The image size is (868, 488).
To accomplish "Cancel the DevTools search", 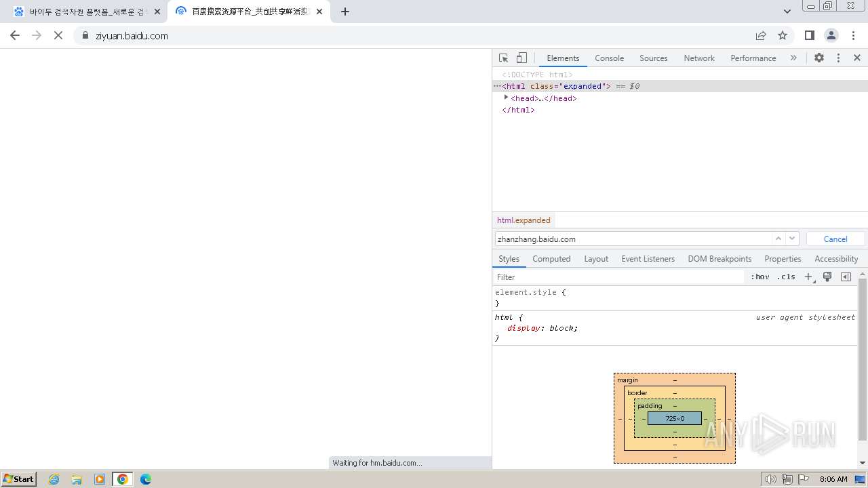I will point(835,239).
